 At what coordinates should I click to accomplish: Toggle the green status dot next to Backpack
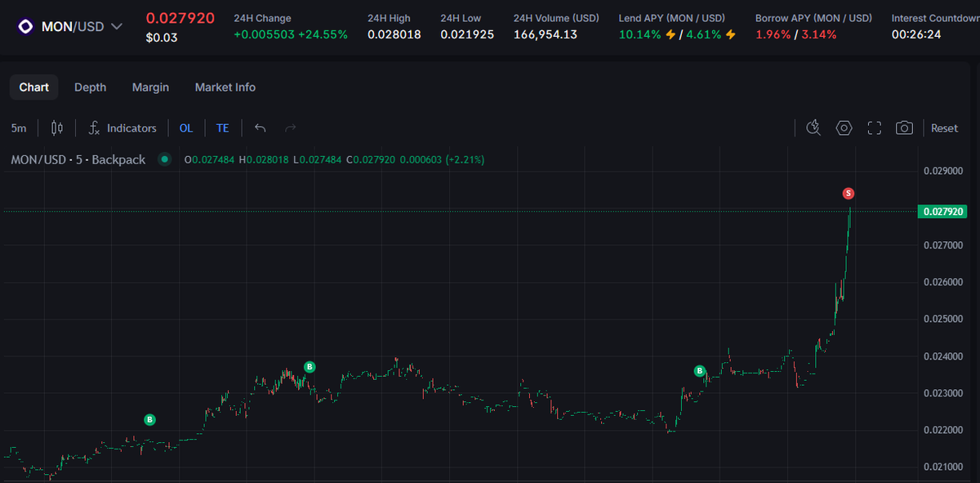coord(165,159)
